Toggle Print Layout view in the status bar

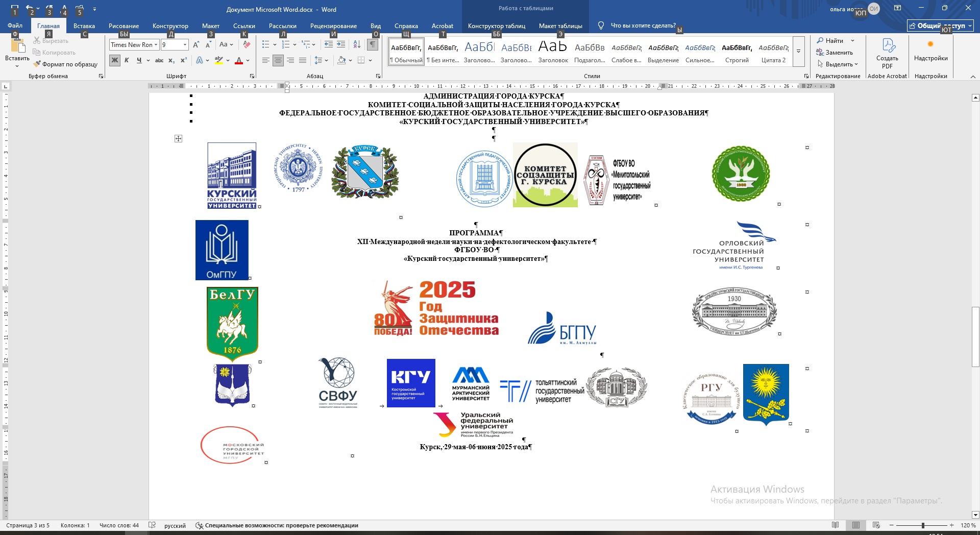pos(856,525)
